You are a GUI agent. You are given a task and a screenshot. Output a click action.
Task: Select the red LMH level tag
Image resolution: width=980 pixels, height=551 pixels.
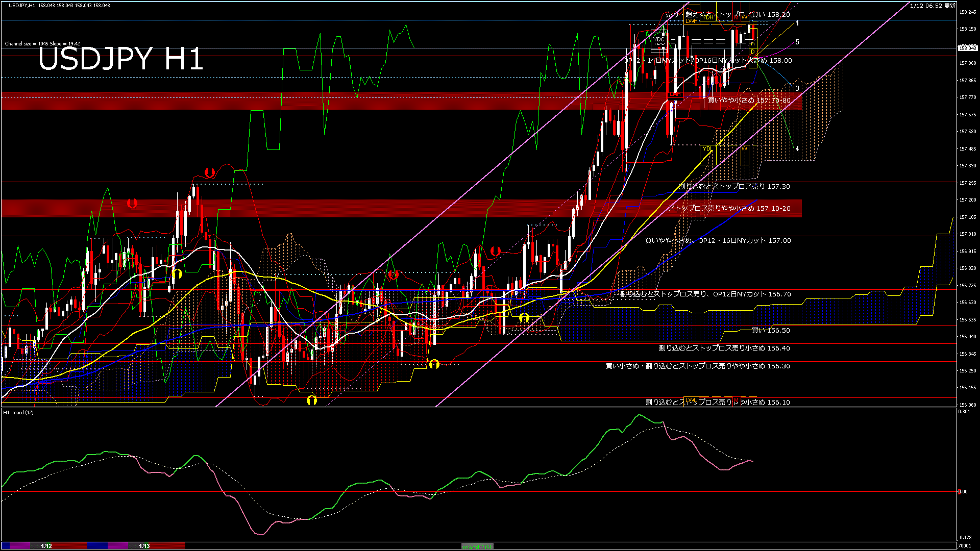(x=675, y=94)
